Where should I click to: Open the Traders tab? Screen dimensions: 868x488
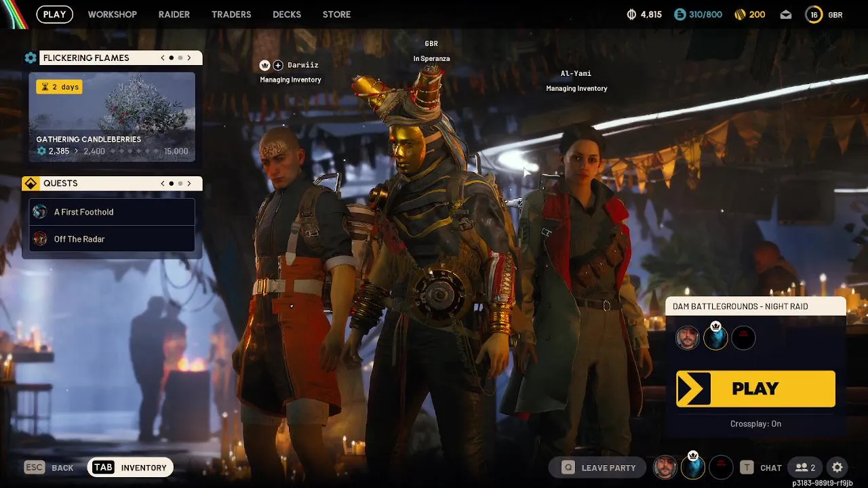tap(231, 14)
